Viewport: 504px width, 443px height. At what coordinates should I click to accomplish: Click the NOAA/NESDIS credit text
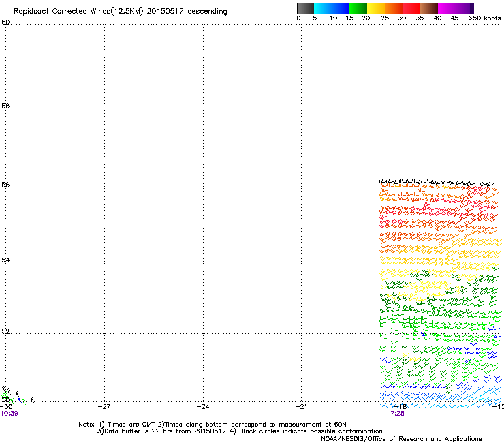click(401, 439)
